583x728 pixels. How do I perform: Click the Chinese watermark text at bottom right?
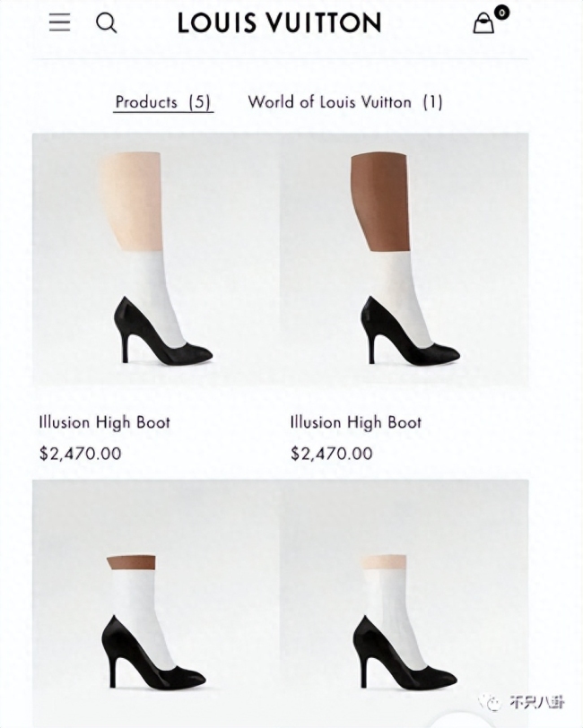pyautogui.click(x=536, y=703)
